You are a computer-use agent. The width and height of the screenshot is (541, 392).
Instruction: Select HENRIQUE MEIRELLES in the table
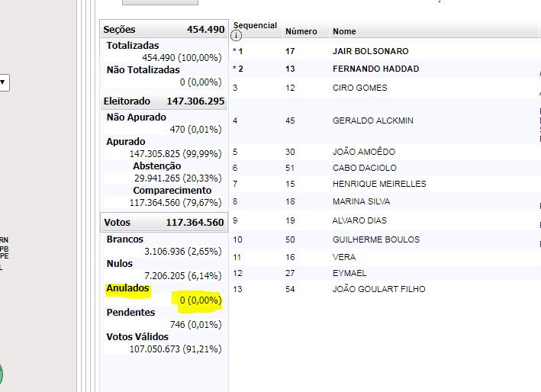click(379, 184)
